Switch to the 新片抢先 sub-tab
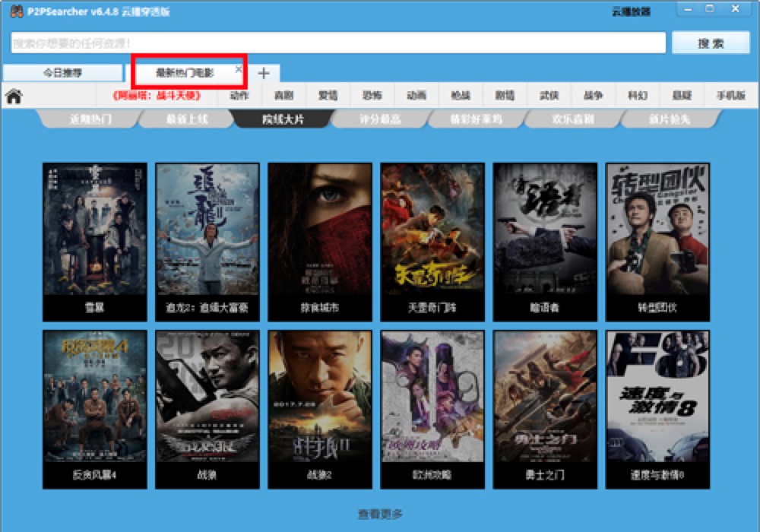This screenshot has width=760, height=532. click(x=670, y=119)
